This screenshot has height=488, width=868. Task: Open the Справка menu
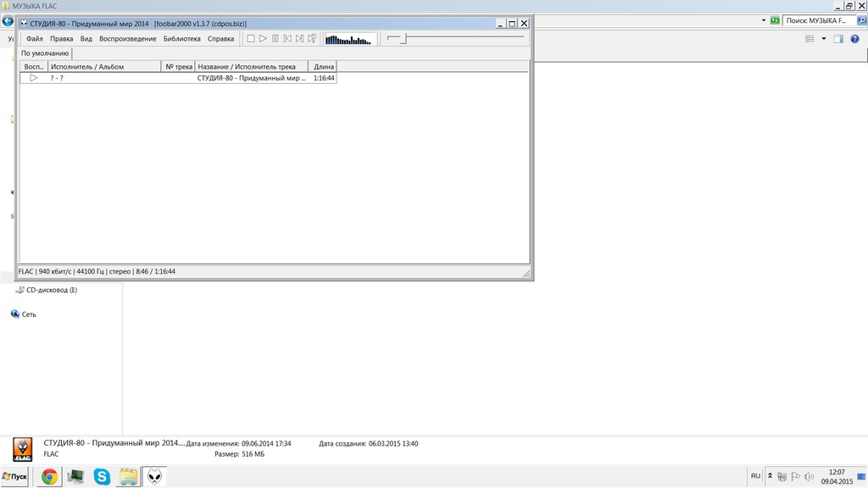pos(221,39)
